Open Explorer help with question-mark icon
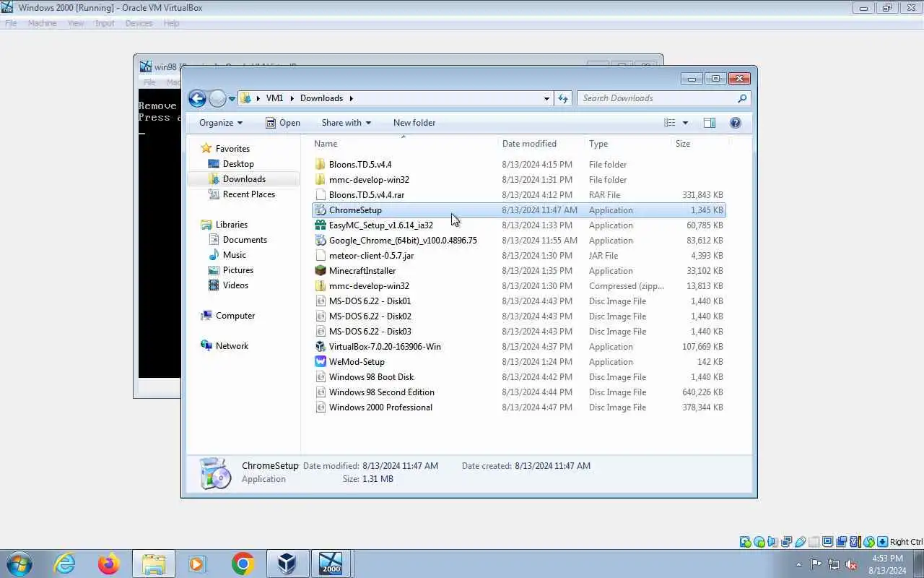Viewport: 924px width, 578px height. [736, 123]
